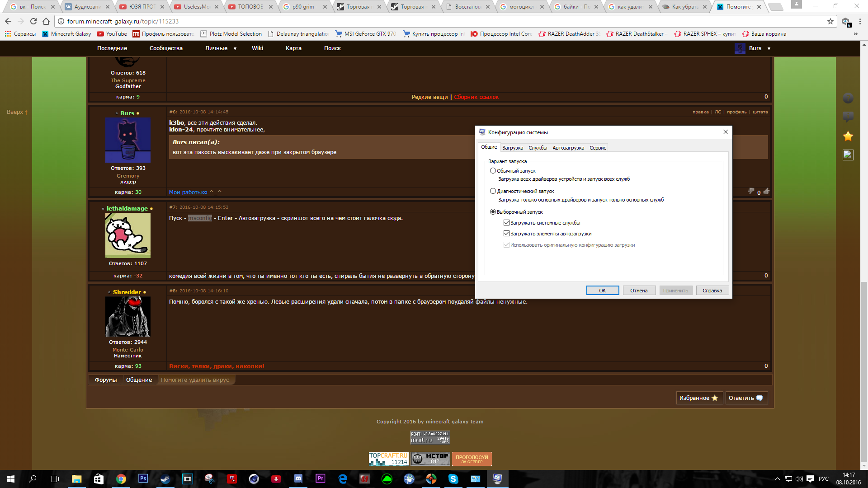Viewport: 868px width, 488px height.
Task: Click OK in the system configuration dialog
Action: pyautogui.click(x=602, y=291)
